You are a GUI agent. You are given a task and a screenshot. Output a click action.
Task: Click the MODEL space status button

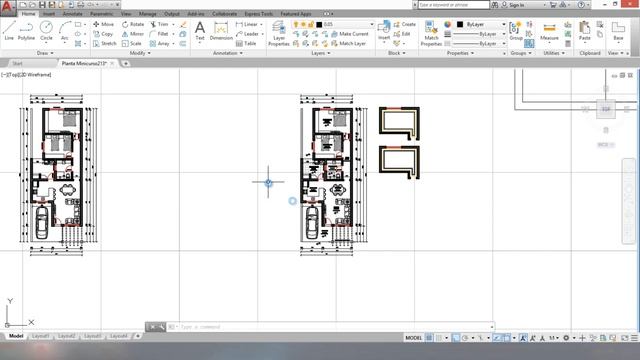click(413, 338)
